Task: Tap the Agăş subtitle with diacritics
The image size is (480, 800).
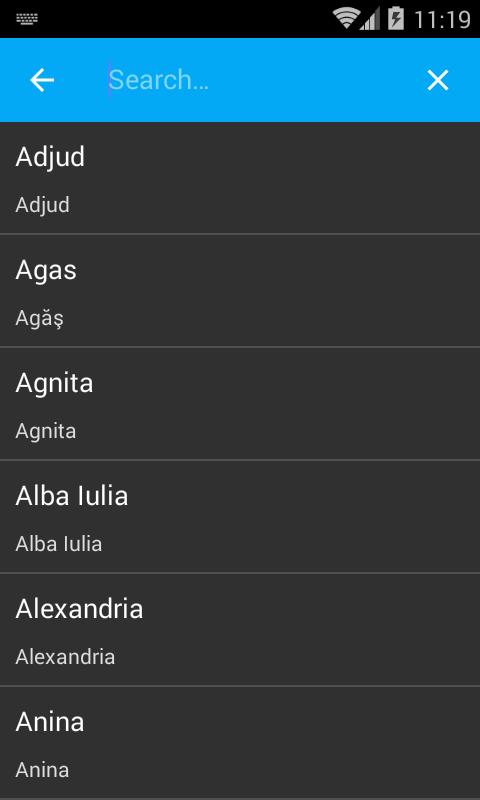Action: coord(39,319)
